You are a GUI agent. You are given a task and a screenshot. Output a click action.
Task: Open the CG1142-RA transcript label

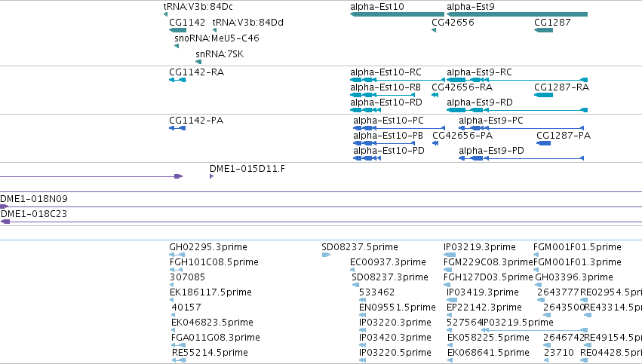point(197,72)
